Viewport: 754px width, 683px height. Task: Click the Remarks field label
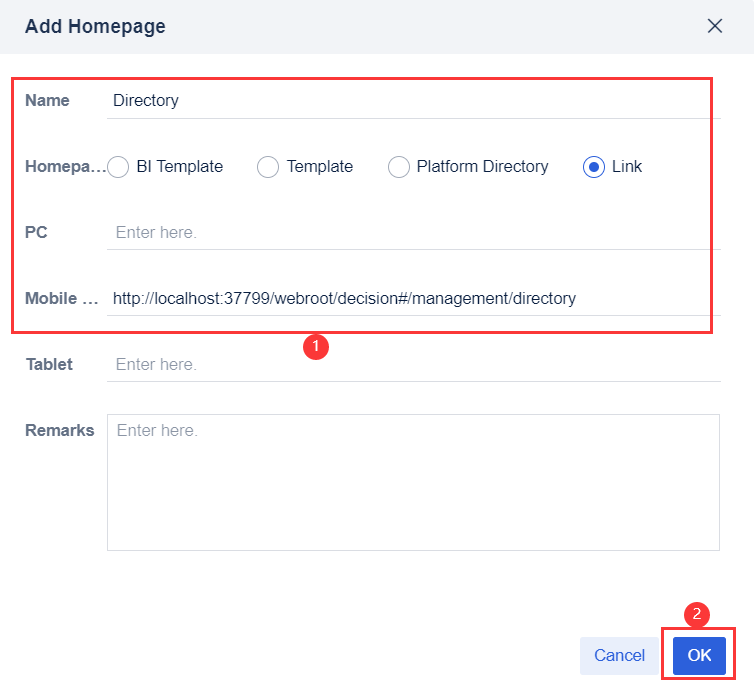(60, 430)
